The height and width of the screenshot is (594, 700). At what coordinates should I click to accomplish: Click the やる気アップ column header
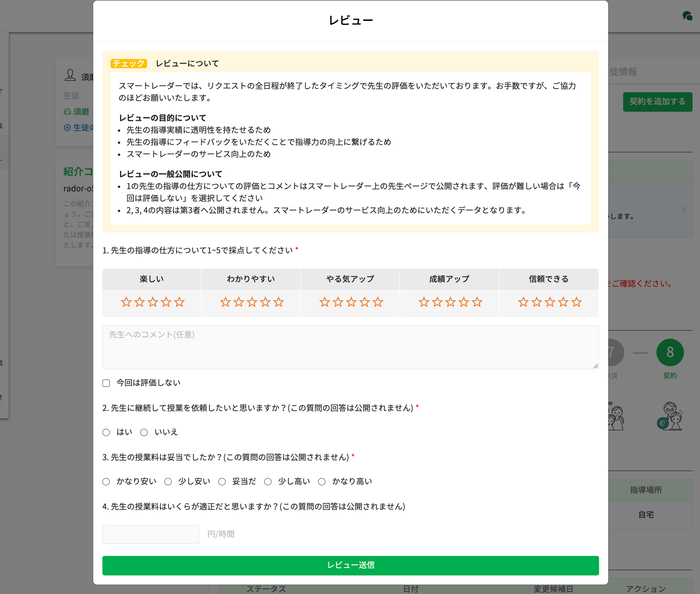pos(350,279)
